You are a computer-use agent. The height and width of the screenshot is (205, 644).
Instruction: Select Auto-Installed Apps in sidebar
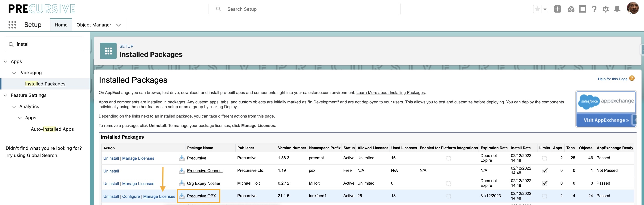click(x=52, y=129)
